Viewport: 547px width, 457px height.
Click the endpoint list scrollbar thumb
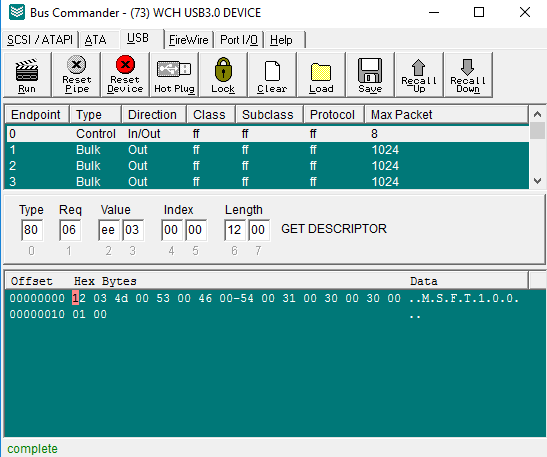coord(538,130)
